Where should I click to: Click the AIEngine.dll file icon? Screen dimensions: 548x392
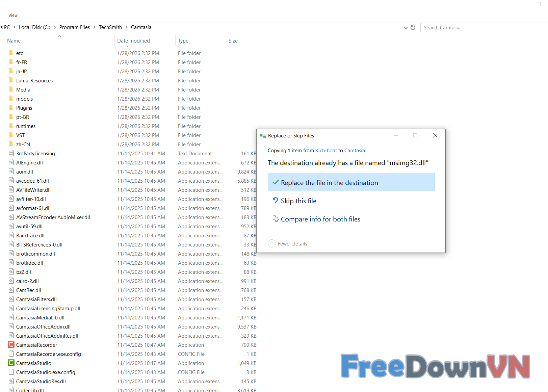11,162
